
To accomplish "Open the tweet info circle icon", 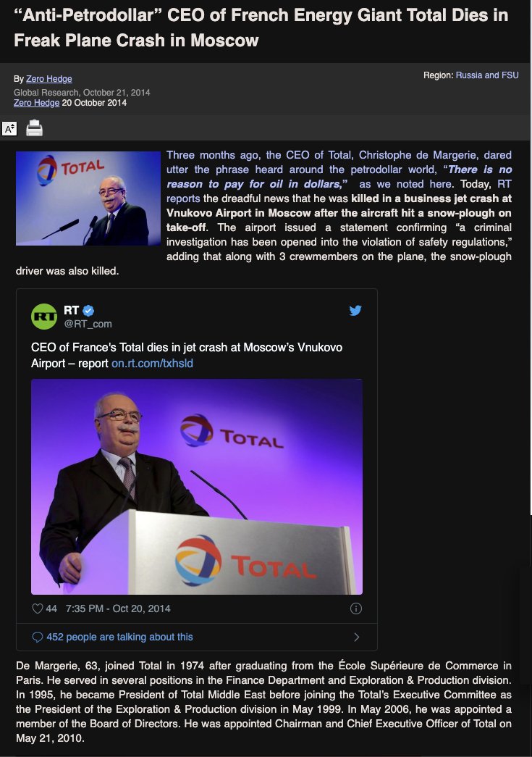I will point(356,608).
